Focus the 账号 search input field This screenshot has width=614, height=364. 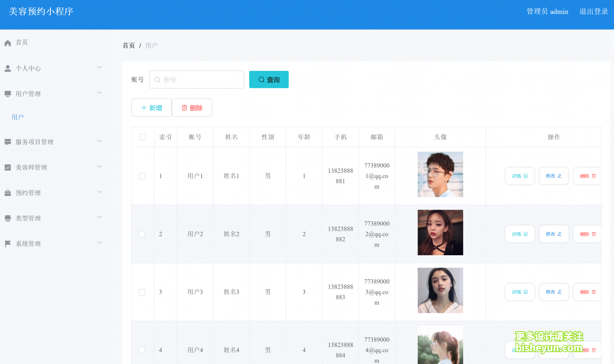tap(196, 79)
